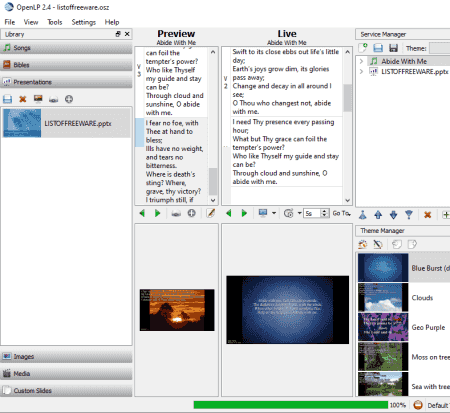Go to previous slide in Preview
Screen dimensions: 450x413
[x=142, y=213]
